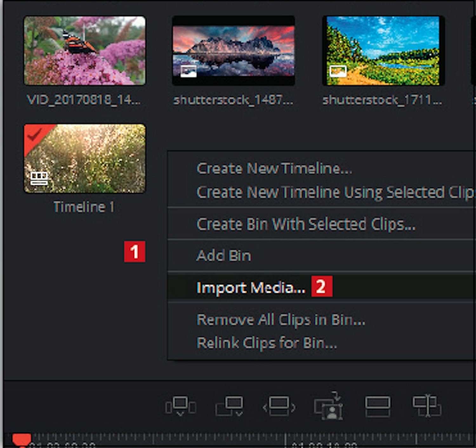This screenshot has width=476, height=448.
Task: Select the mountain reflection image thumbnail
Action: [234, 51]
